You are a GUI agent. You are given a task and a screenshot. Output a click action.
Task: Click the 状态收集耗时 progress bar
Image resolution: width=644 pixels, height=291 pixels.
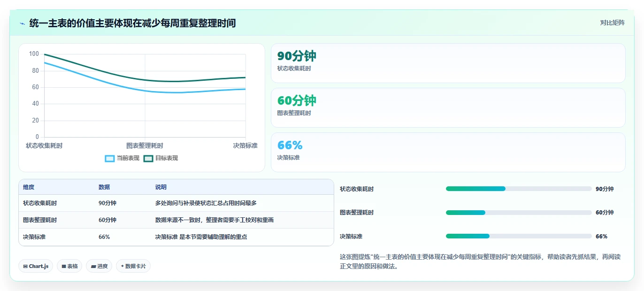(x=519, y=189)
